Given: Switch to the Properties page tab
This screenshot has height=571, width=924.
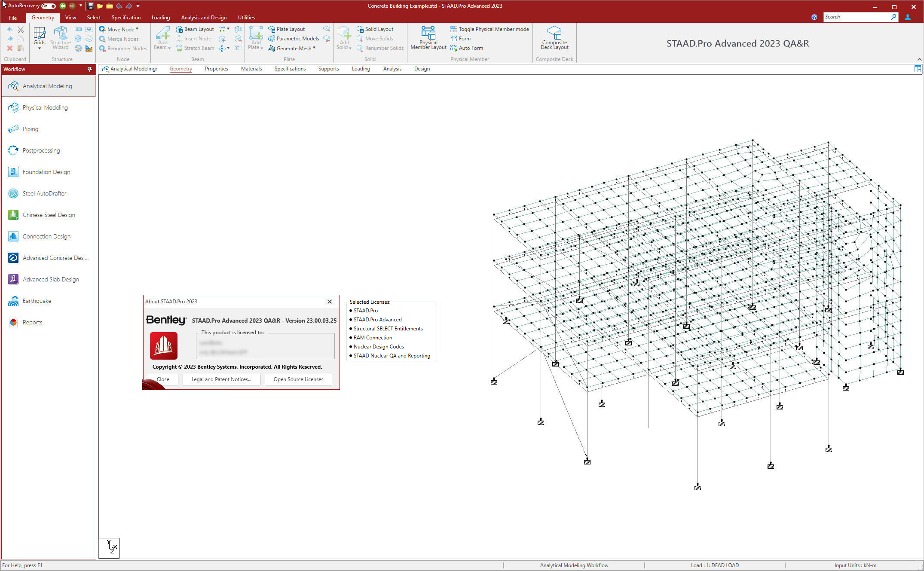Looking at the screenshot, I should (x=216, y=69).
